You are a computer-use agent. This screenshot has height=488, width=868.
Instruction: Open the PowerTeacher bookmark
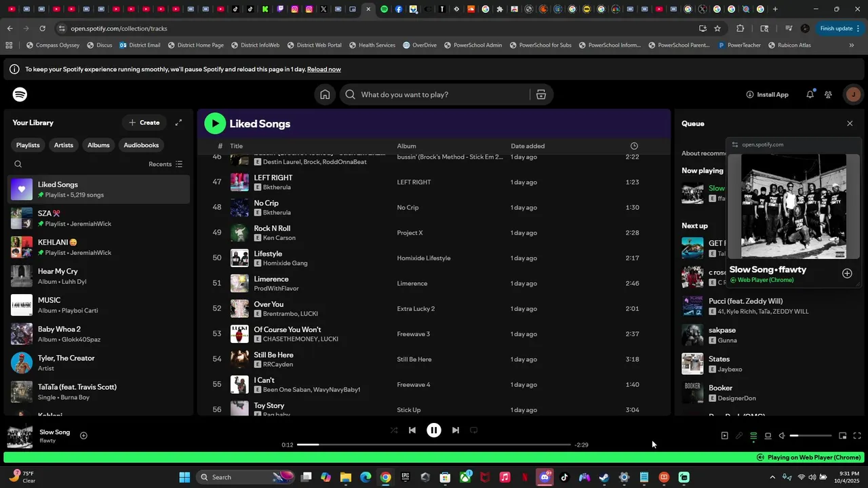(x=739, y=45)
